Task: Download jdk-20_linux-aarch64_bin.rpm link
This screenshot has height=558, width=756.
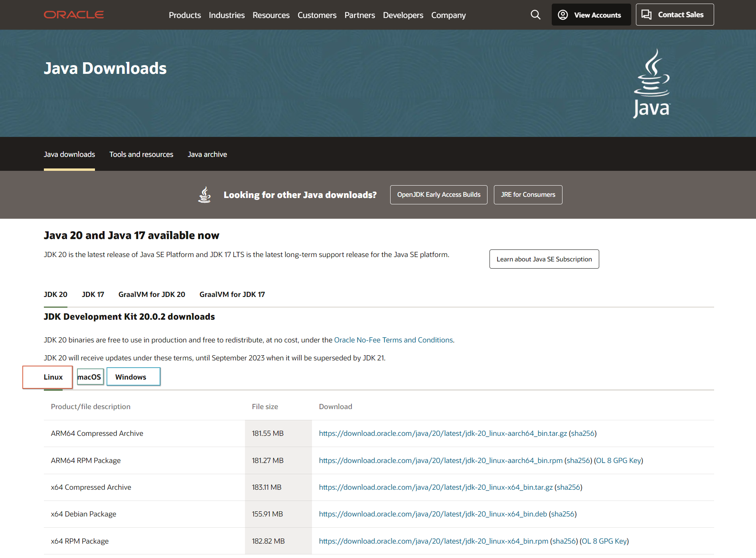Action: click(440, 461)
